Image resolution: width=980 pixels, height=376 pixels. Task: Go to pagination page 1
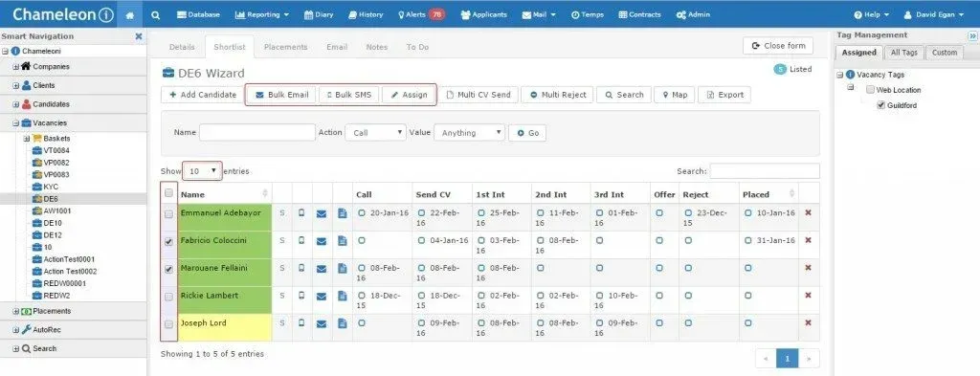coord(788,359)
